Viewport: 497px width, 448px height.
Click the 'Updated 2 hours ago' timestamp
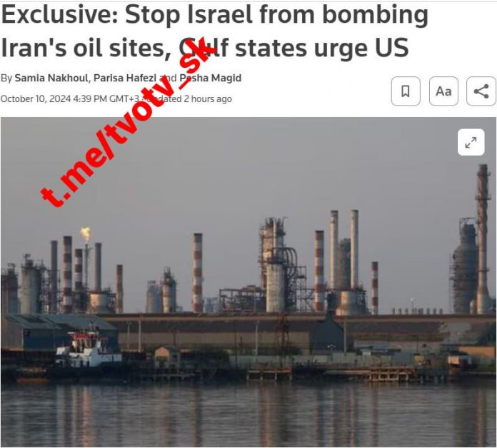point(189,99)
